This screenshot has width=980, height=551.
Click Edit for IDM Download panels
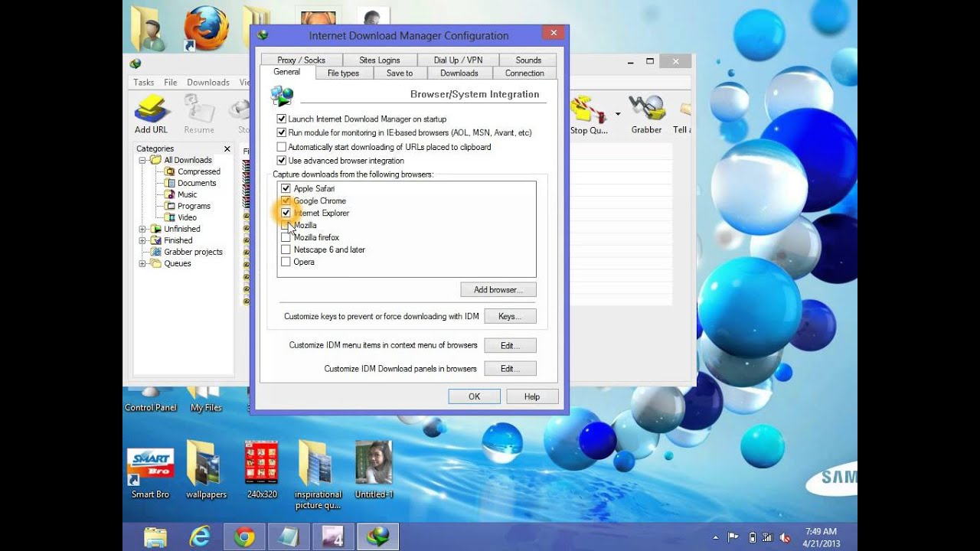510,369
